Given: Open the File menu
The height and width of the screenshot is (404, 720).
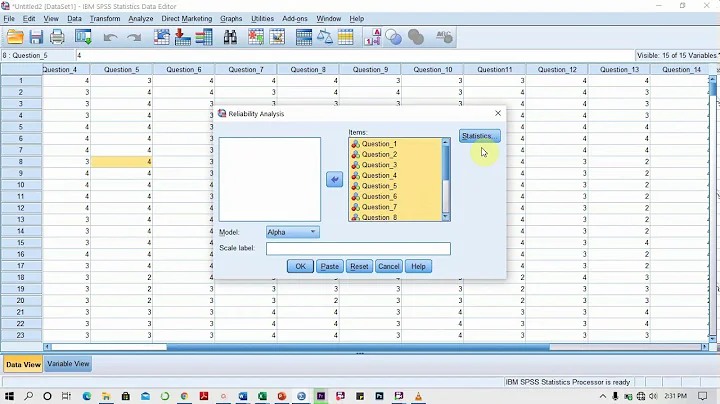Looking at the screenshot, I should click(x=9, y=19).
